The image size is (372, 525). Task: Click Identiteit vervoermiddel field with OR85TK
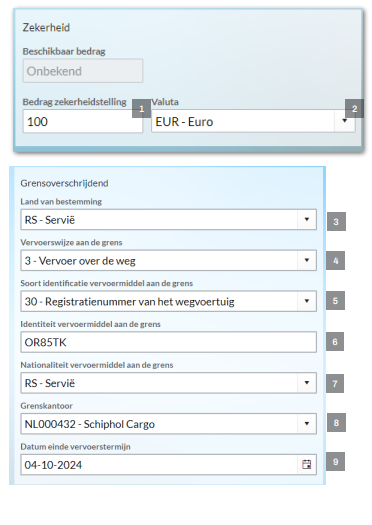pyautogui.click(x=168, y=342)
